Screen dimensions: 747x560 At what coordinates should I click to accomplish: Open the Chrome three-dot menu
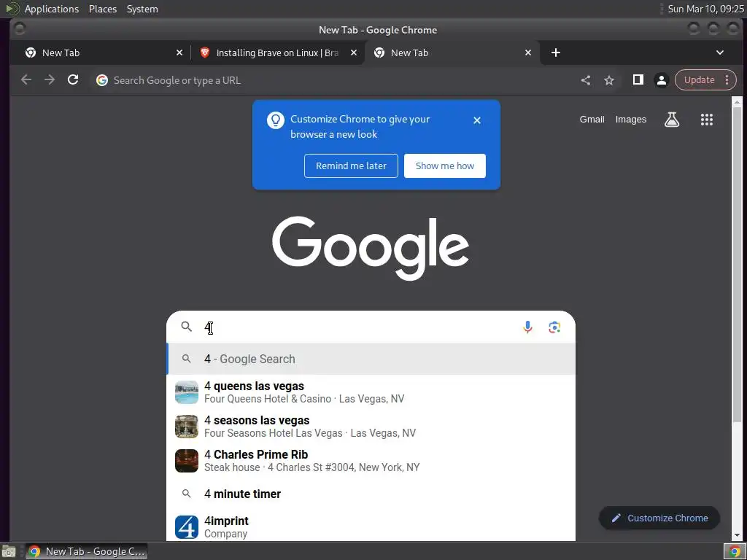pos(727,80)
